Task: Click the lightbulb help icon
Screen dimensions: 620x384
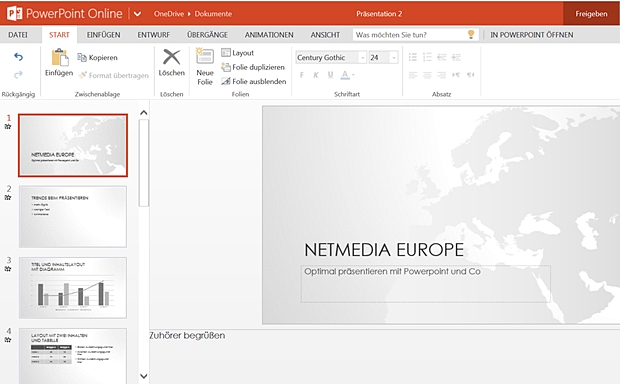Action: tap(471, 34)
